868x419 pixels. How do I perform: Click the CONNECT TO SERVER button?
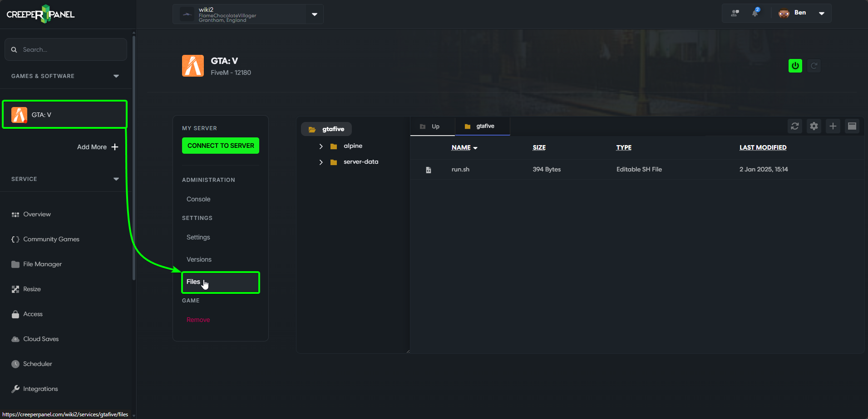[x=220, y=146]
